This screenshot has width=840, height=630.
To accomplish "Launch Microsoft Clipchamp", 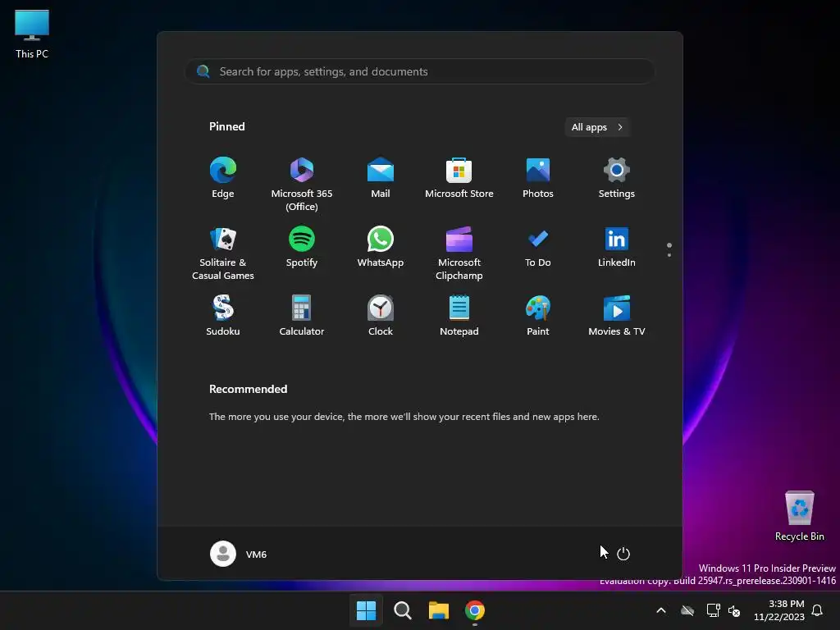I will 459,253.
